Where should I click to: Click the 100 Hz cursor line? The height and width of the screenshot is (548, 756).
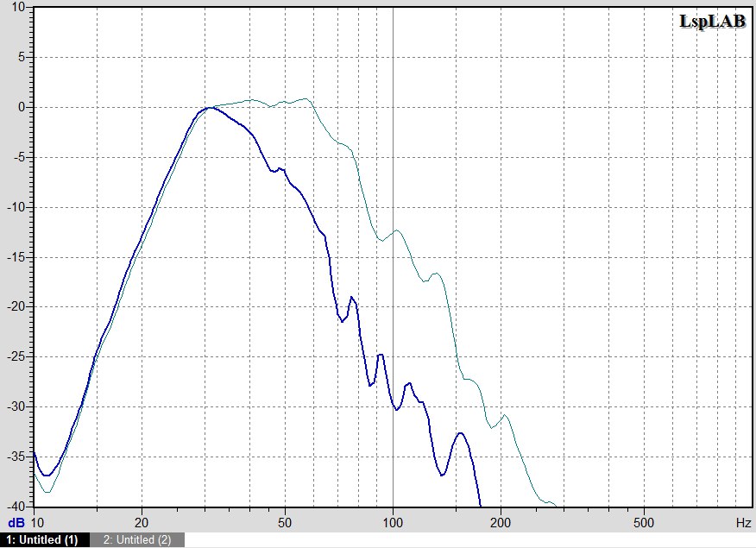pyautogui.click(x=393, y=257)
